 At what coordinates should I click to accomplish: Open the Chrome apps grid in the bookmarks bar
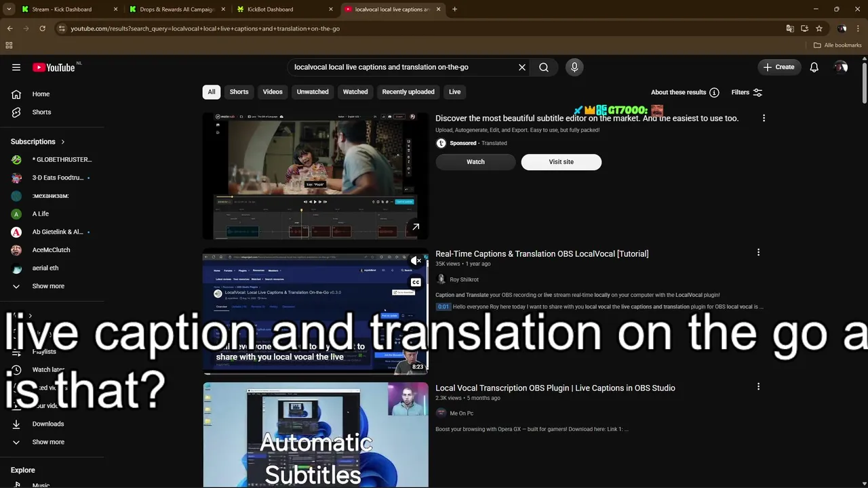coord(9,45)
